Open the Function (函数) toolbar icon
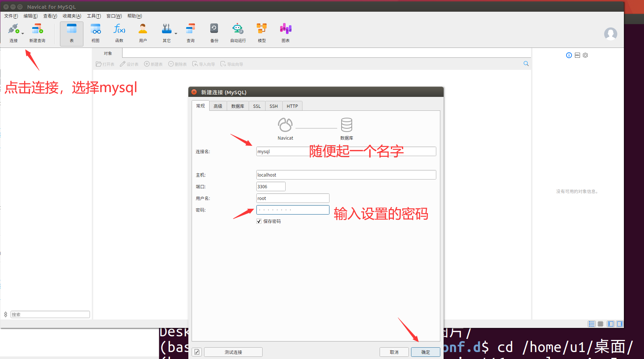This screenshot has height=359, width=644. pos(119,33)
